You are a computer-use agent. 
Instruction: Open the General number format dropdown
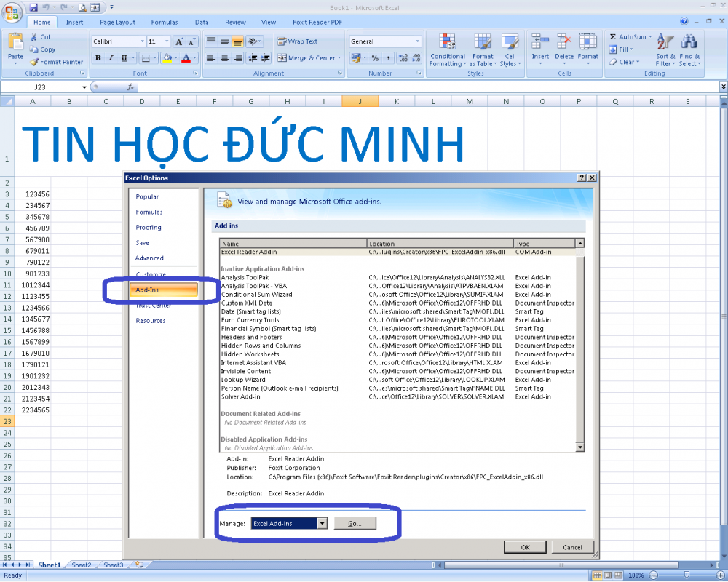point(417,41)
